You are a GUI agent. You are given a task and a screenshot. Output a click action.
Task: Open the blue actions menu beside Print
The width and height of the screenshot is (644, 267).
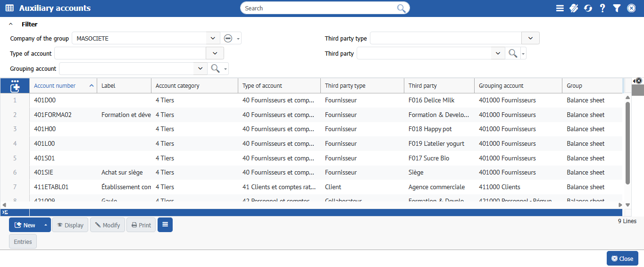click(165, 225)
